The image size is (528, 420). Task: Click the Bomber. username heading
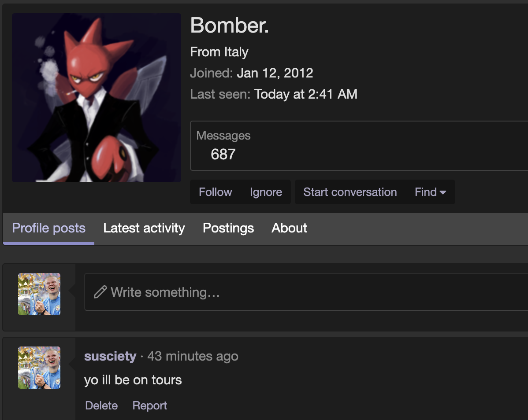pos(229,25)
